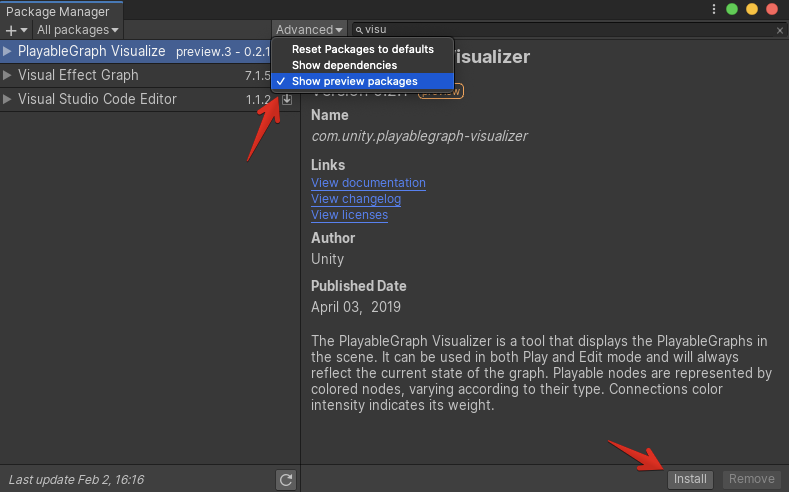Expand PlayableGraph Visualizer package versions

tap(7, 51)
